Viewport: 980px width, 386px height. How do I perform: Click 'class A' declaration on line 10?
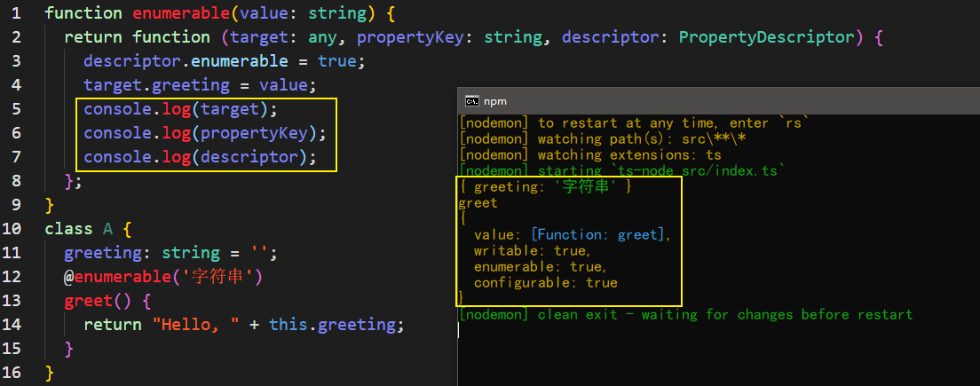point(79,229)
